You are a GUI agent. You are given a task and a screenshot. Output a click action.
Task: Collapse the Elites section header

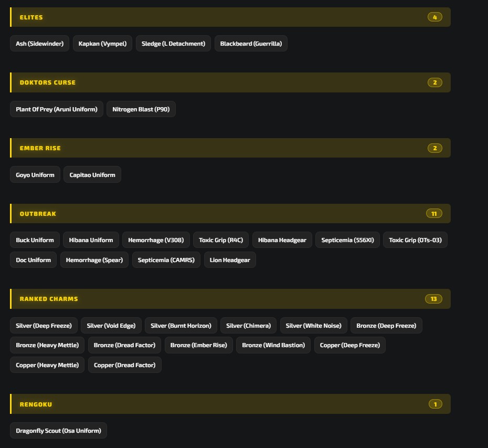pos(230,17)
